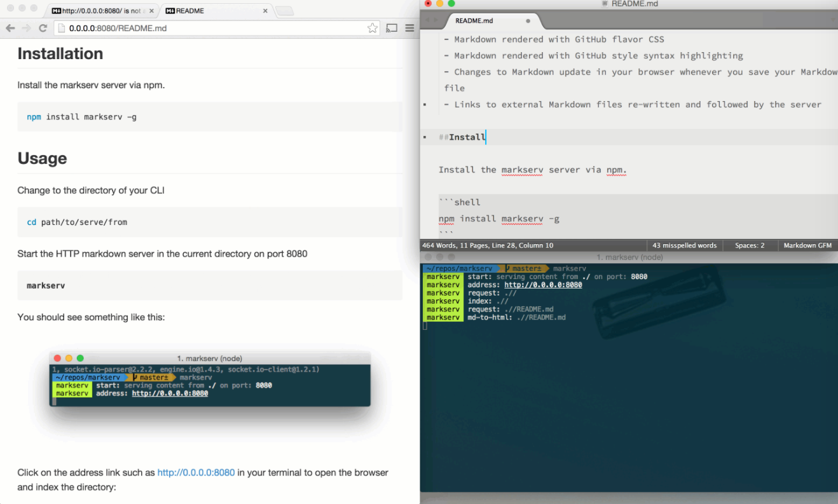Click the 'npm install markserv -g' line in the editor
The image size is (838, 504).
pyautogui.click(x=499, y=219)
